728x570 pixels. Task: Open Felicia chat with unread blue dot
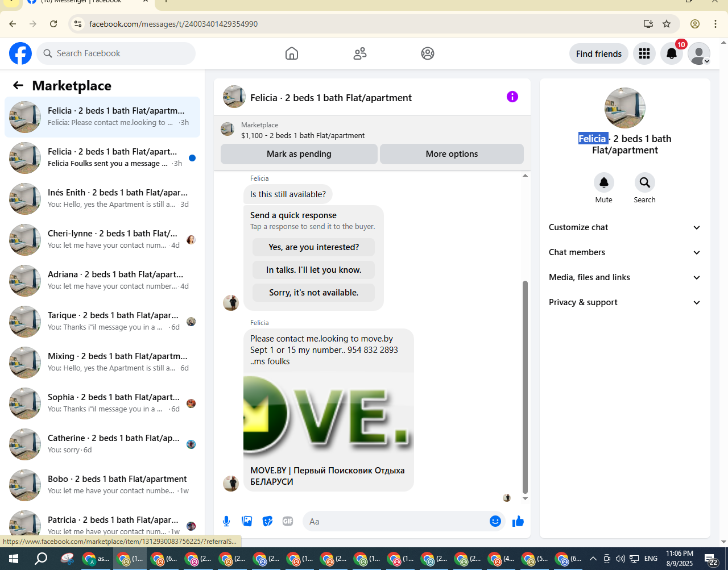[x=102, y=158]
